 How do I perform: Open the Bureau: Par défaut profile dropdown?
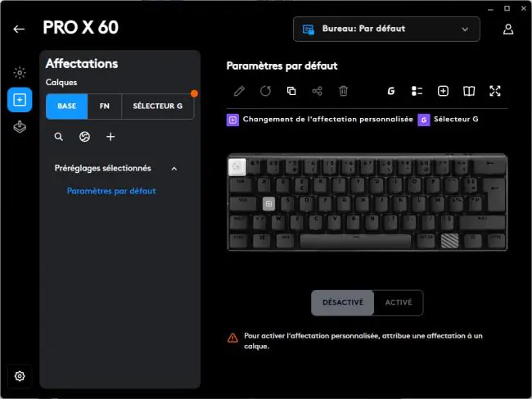pyautogui.click(x=386, y=29)
